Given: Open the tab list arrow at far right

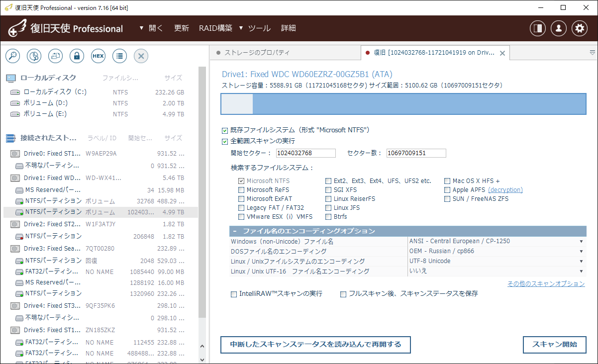Looking at the screenshot, I should 592,52.
